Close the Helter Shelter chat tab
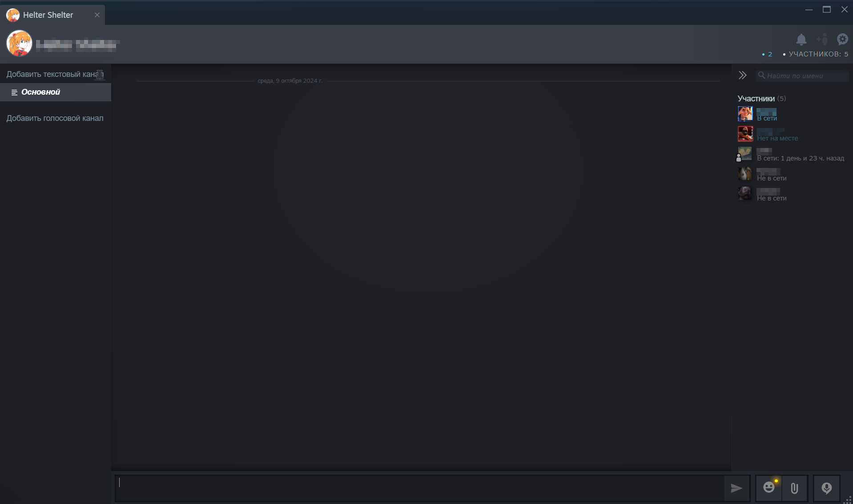 [97, 15]
